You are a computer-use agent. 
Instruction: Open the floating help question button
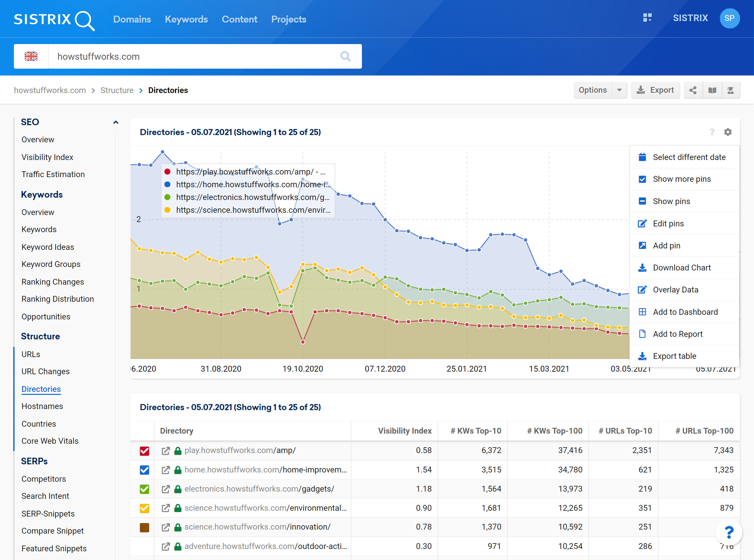click(x=729, y=533)
